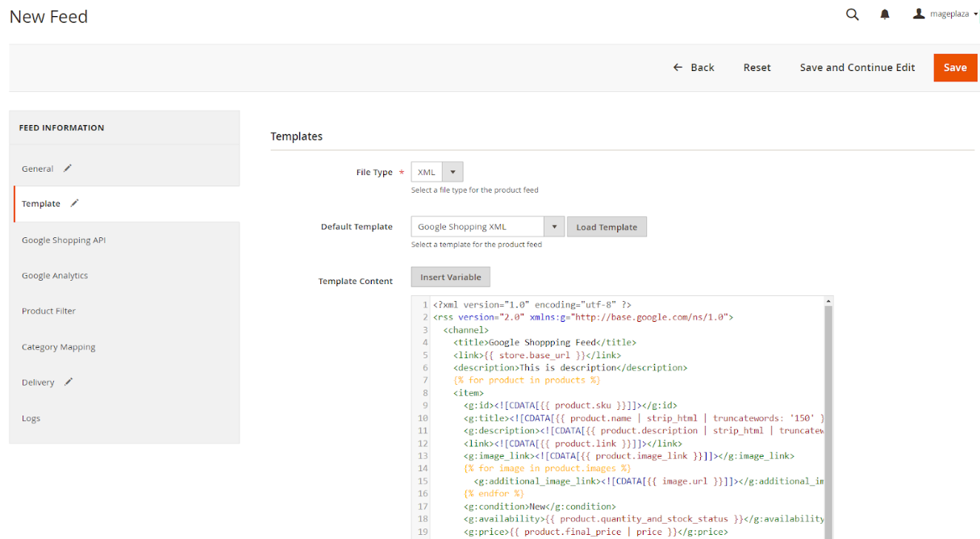The image size is (980, 539).
Task: Click the pencil icon beside General
Action: point(68,169)
